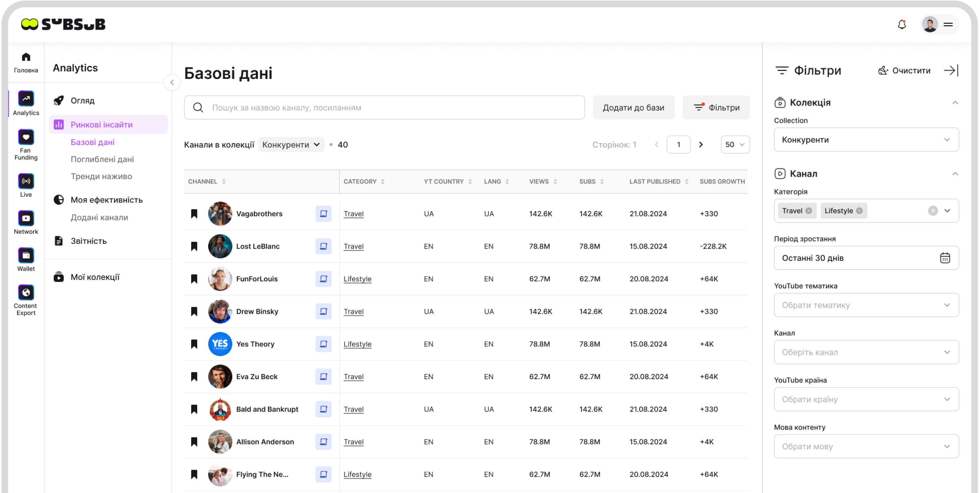
Task: Open calendar icon in growth period field
Action: pyautogui.click(x=945, y=258)
